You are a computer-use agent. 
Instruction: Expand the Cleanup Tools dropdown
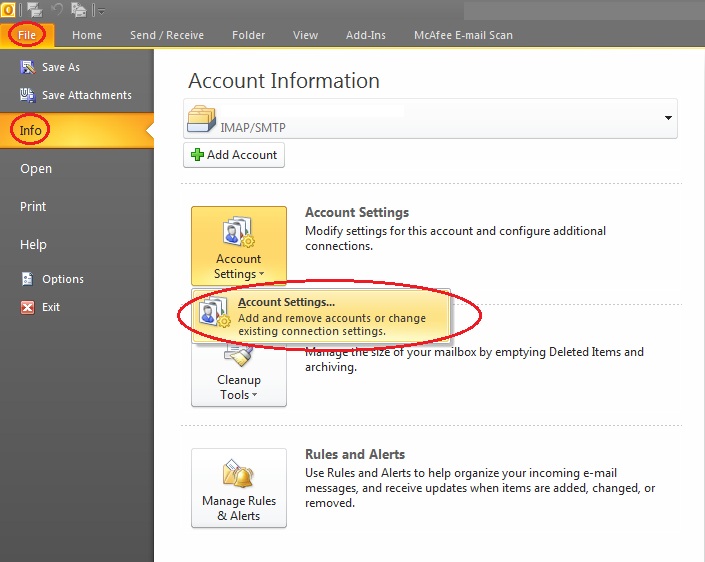[239, 375]
